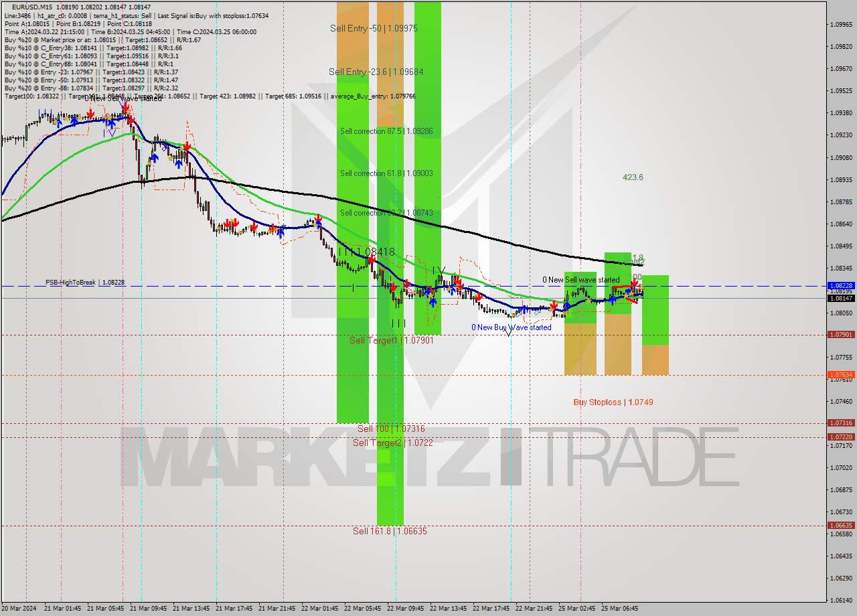Select the '0 New Buy Wave started' annotation

[x=512, y=327]
